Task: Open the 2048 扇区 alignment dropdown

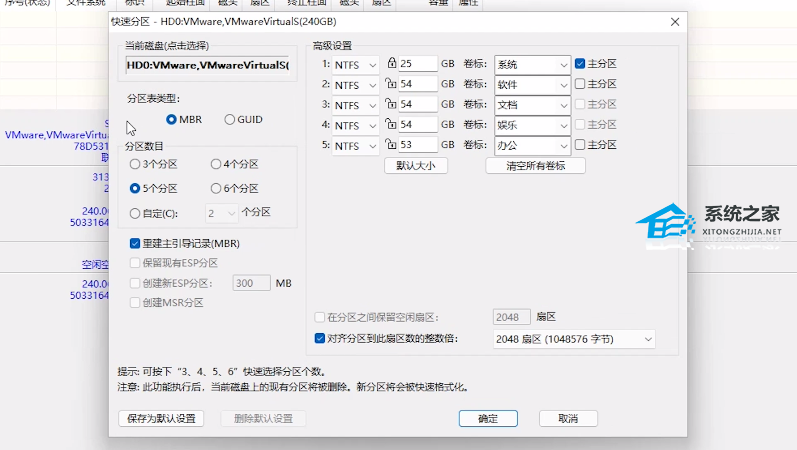Action: point(574,339)
